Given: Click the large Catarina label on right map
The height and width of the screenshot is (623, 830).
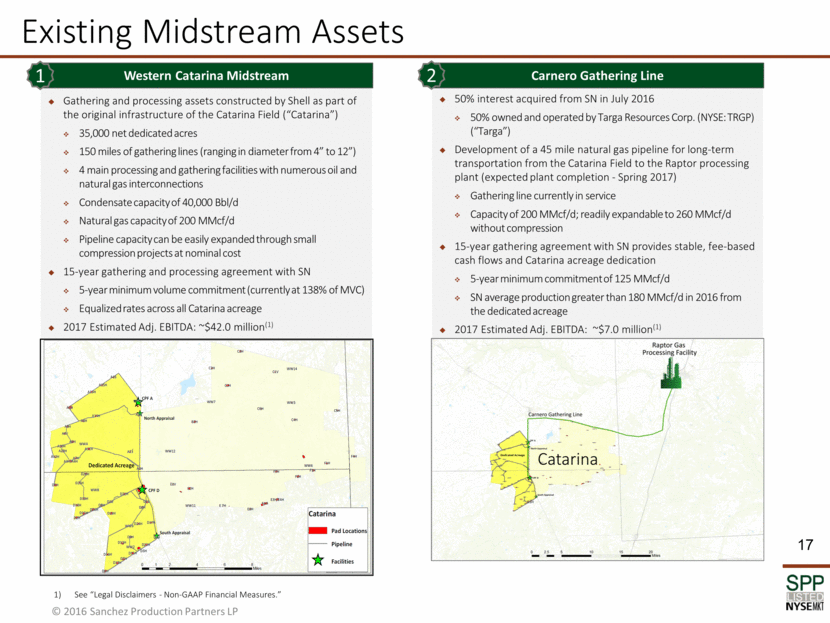Looking at the screenshot, I should click(x=568, y=462).
